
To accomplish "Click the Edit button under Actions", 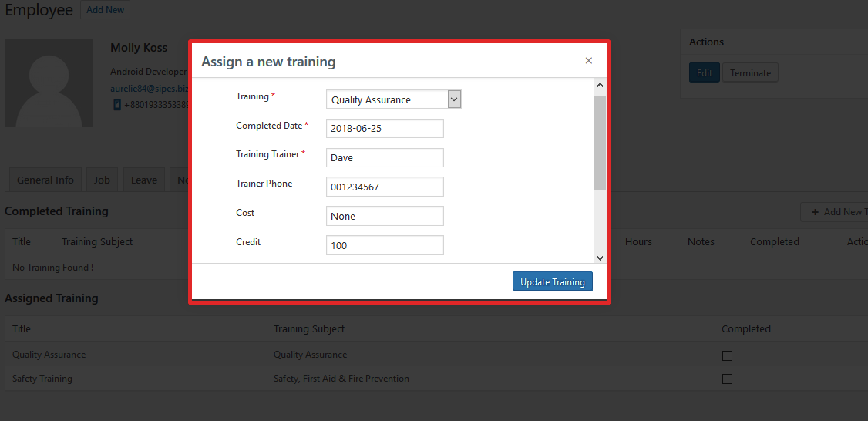I will (x=704, y=73).
